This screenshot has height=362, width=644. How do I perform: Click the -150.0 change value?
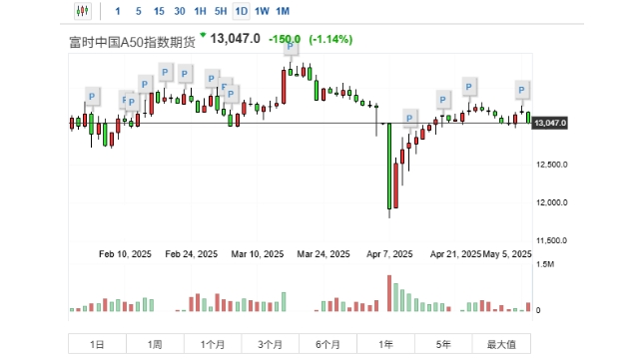tap(285, 40)
